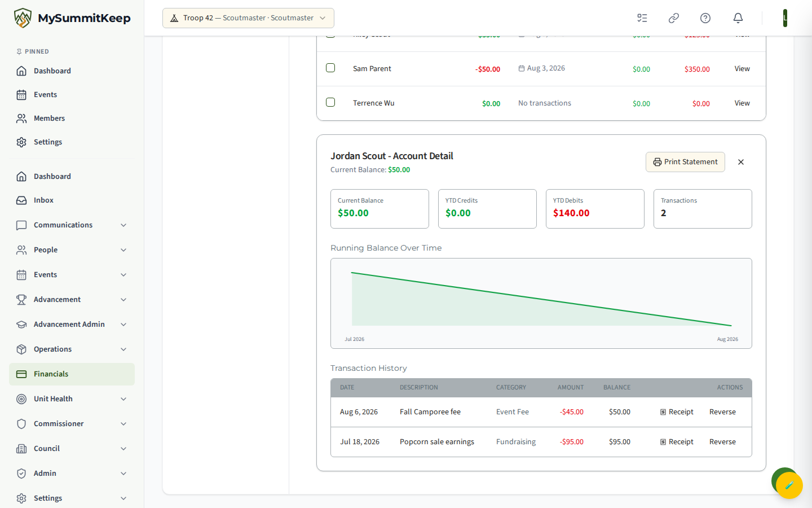Click the pinned Settings gear icon

tap(21, 142)
